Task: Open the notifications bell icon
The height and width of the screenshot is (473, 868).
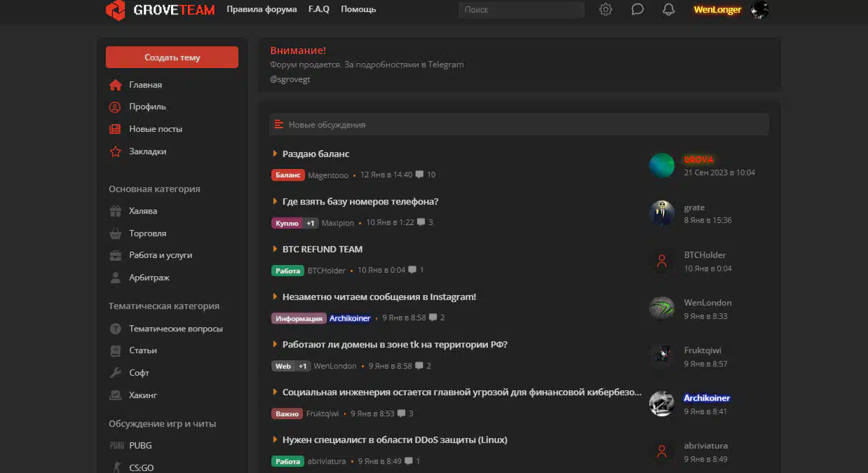Action: click(x=669, y=10)
